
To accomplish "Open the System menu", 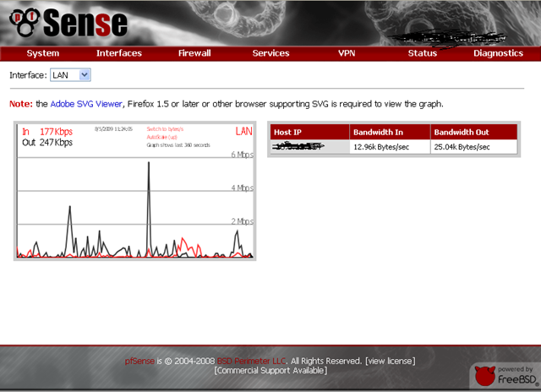I will pyautogui.click(x=43, y=53).
